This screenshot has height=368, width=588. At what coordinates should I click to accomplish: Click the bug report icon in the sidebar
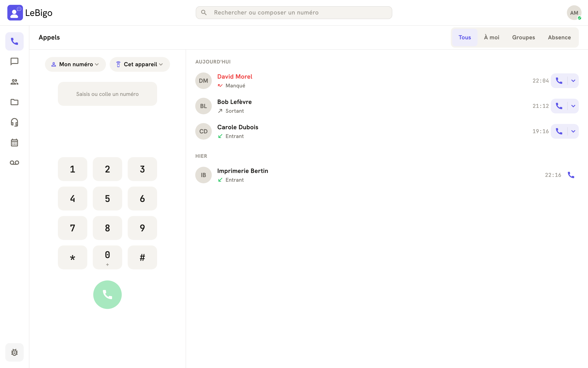point(14,352)
